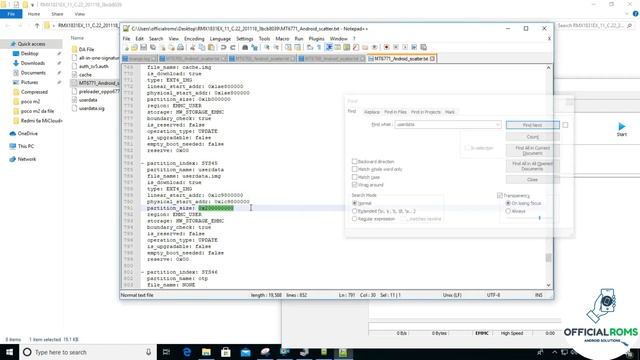Click the Save toolbar icon
The height and width of the screenshot is (360, 640).
(143, 47)
